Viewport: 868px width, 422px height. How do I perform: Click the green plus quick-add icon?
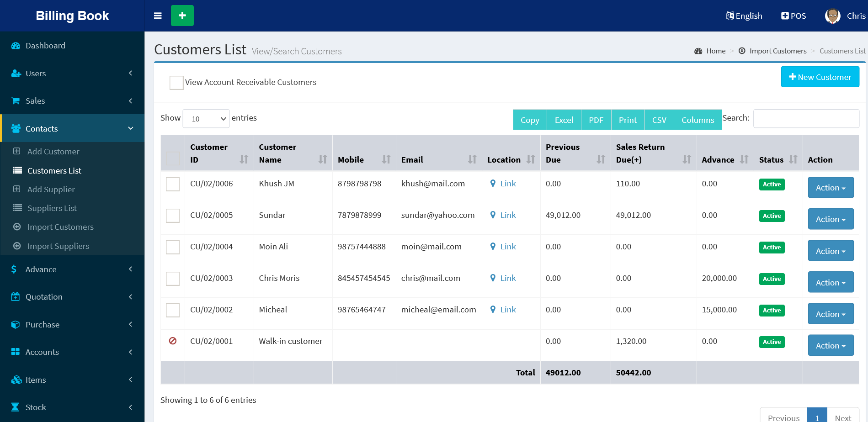coord(182,16)
